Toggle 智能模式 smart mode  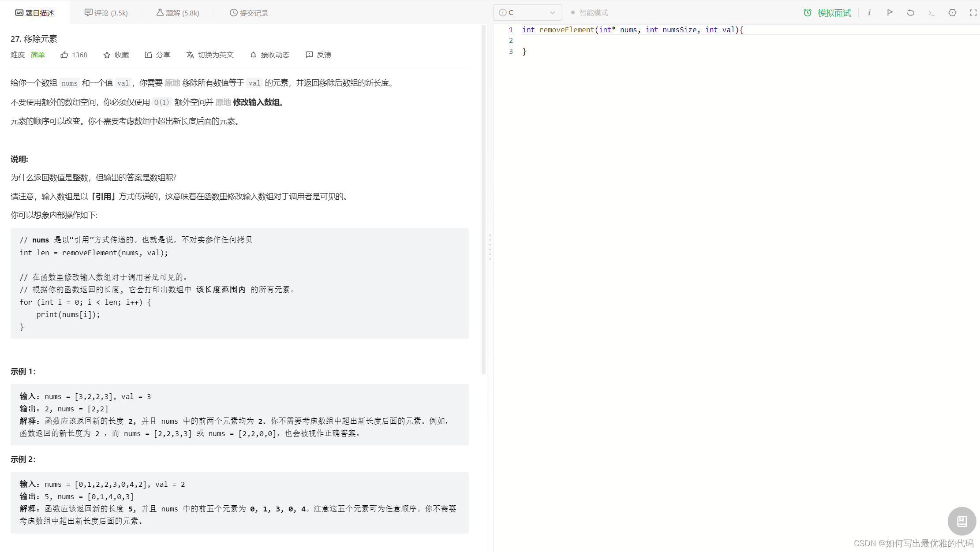589,12
